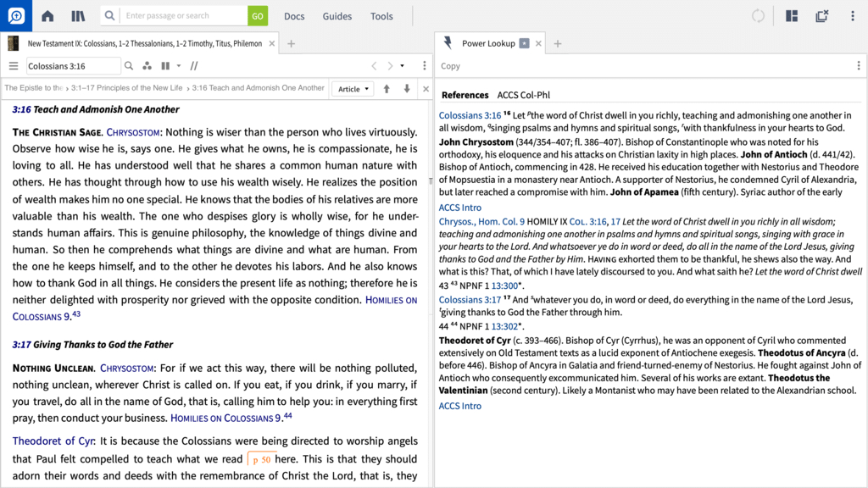Expand the parallel resources dropdown arrow
The height and width of the screenshot is (488, 868).
click(179, 66)
